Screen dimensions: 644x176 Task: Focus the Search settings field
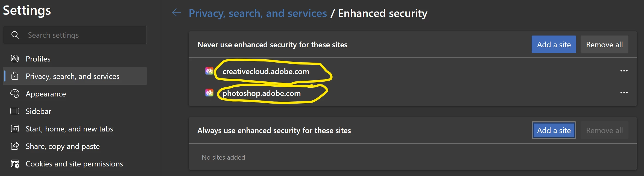[x=75, y=35]
